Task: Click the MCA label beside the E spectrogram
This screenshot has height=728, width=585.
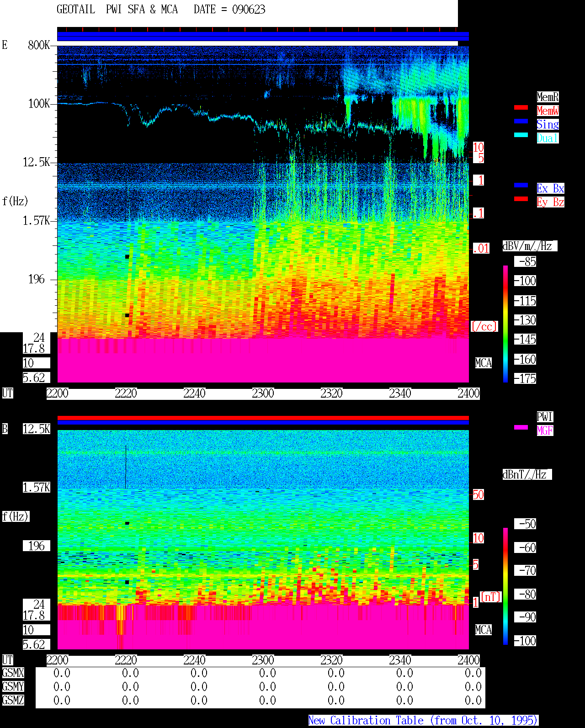Action: point(484,363)
